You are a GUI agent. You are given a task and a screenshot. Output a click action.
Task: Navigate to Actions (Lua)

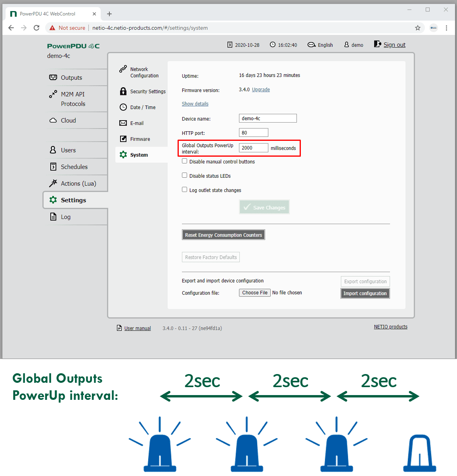(x=78, y=184)
